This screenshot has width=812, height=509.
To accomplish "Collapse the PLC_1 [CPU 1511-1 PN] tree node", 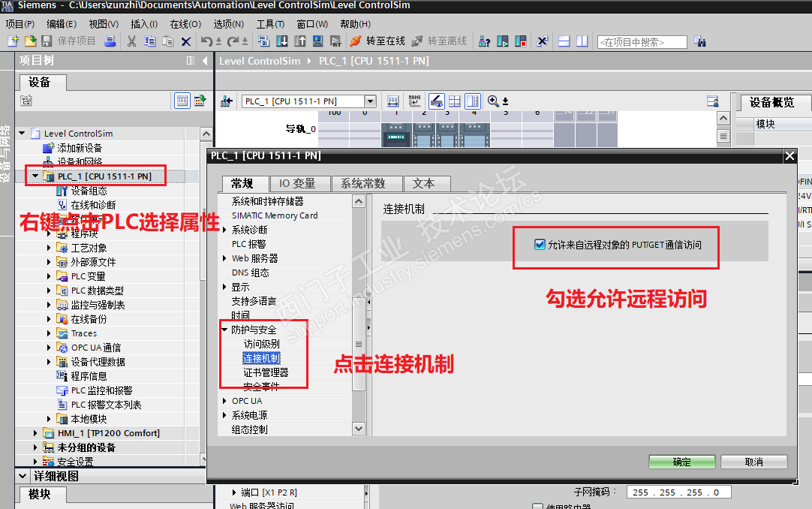I will click(35, 176).
